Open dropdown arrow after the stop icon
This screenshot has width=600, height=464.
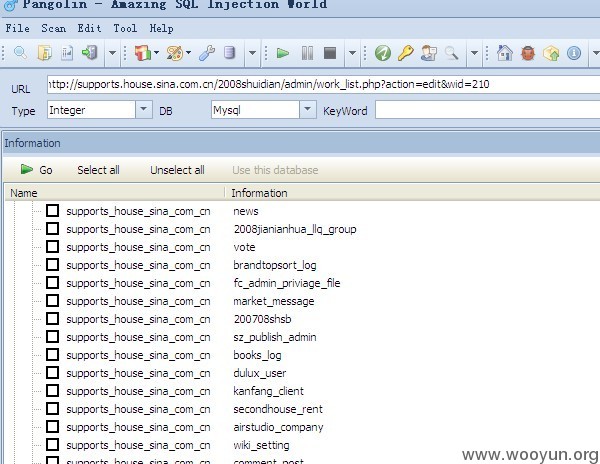pos(352,53)
